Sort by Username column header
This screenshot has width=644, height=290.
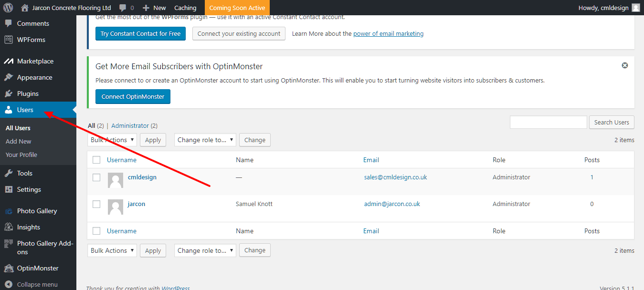[122, 160]
